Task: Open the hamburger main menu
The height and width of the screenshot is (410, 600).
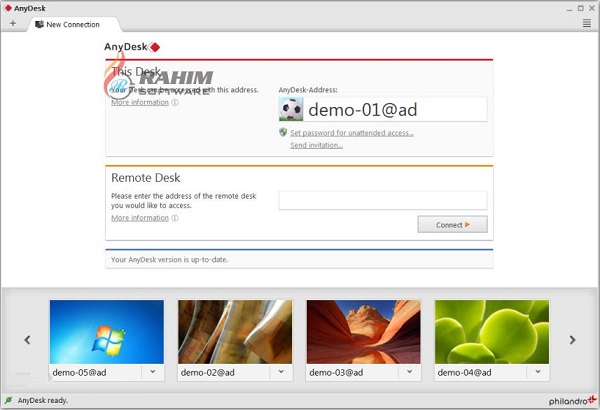Action: tap(587, 23)
